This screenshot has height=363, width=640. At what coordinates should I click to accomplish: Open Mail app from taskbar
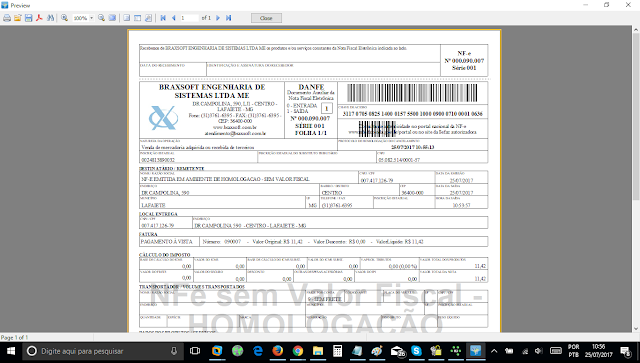coord(397,351)
